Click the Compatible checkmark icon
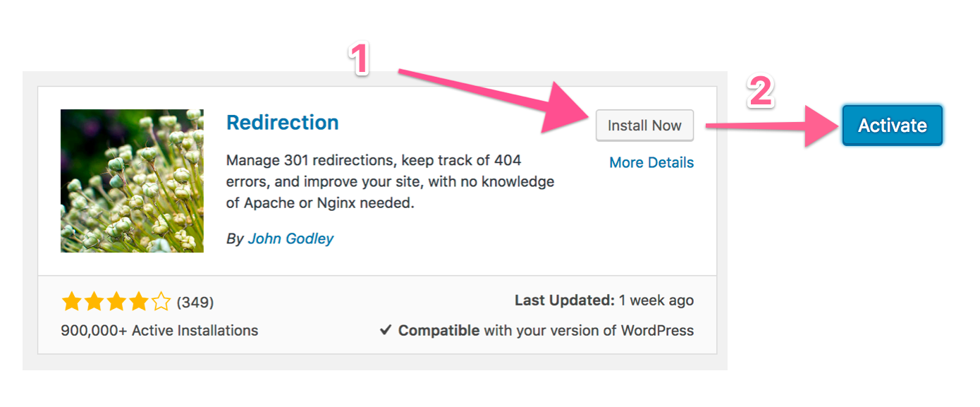 385,330
